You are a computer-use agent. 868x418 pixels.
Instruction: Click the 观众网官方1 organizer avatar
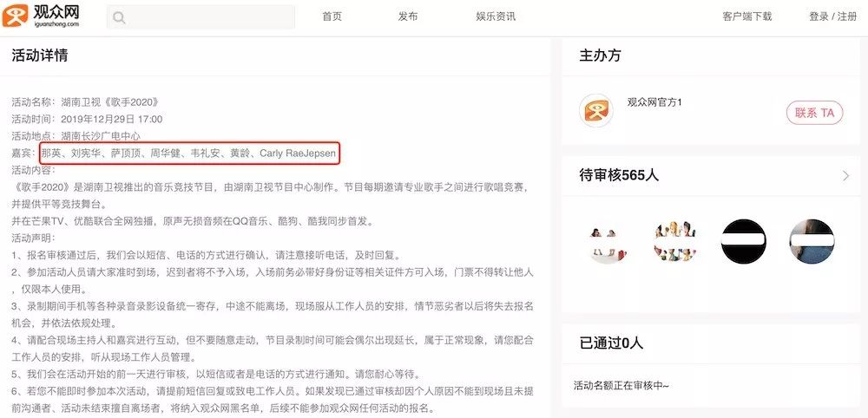(596, 111)
